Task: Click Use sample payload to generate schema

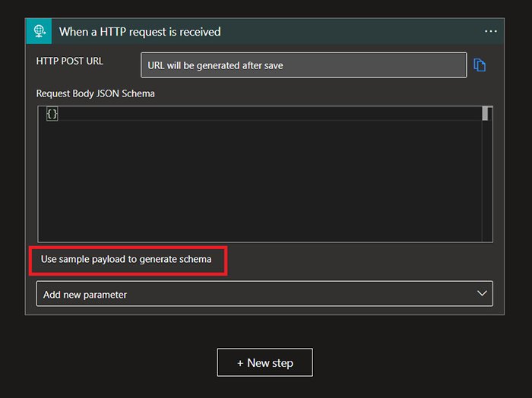Action: coord(126,259)
